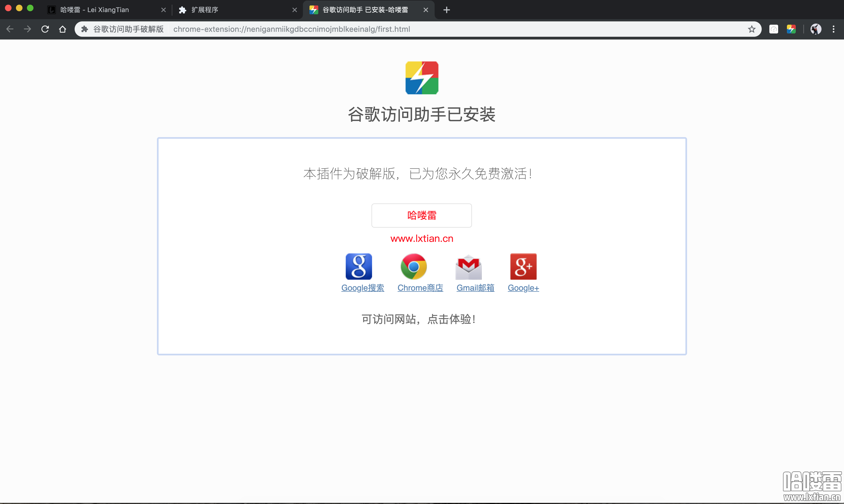Click the red Google+ icon
The width and height of the screenshot is (844, 504).
(523, 267)
